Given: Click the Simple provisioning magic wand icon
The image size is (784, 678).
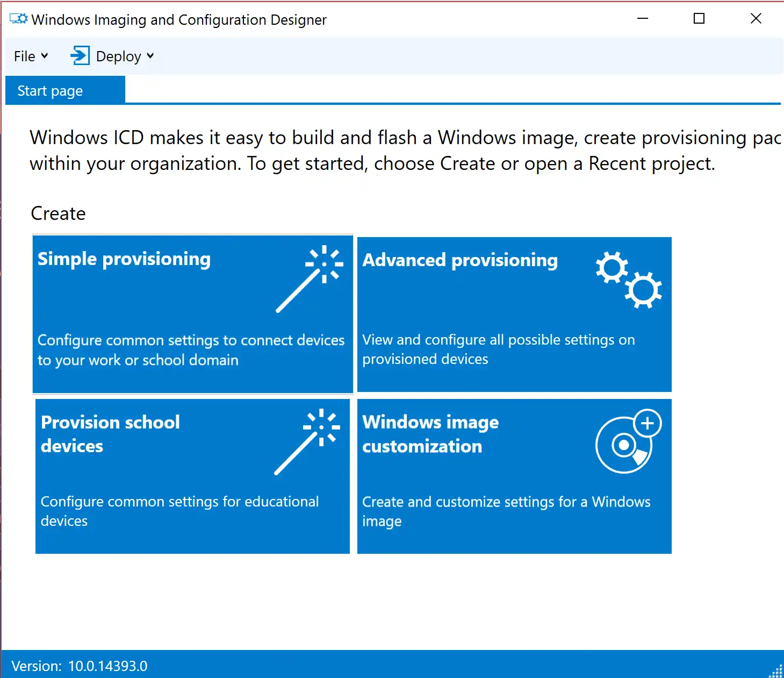Looking at the screenshot, I should 310,279.
